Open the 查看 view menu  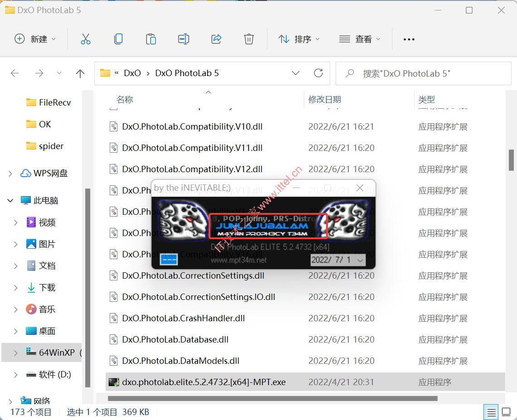click(360, 39)
